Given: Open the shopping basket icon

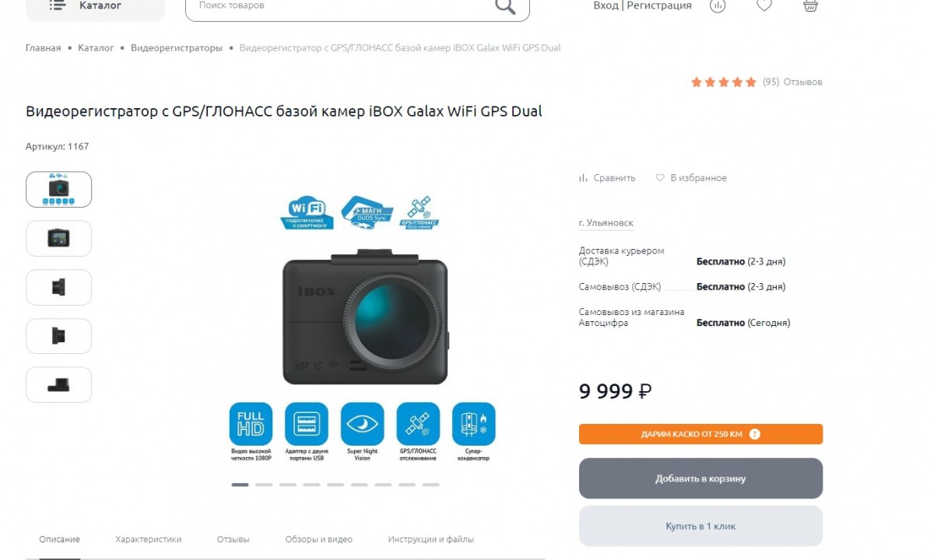Looking at the screenshot, I should pyautogui.click(x=810, y=5).
